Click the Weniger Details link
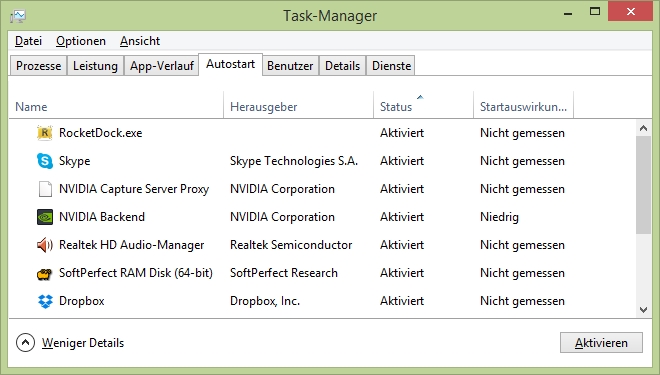The image size is (660, 375). pos(83,343)
